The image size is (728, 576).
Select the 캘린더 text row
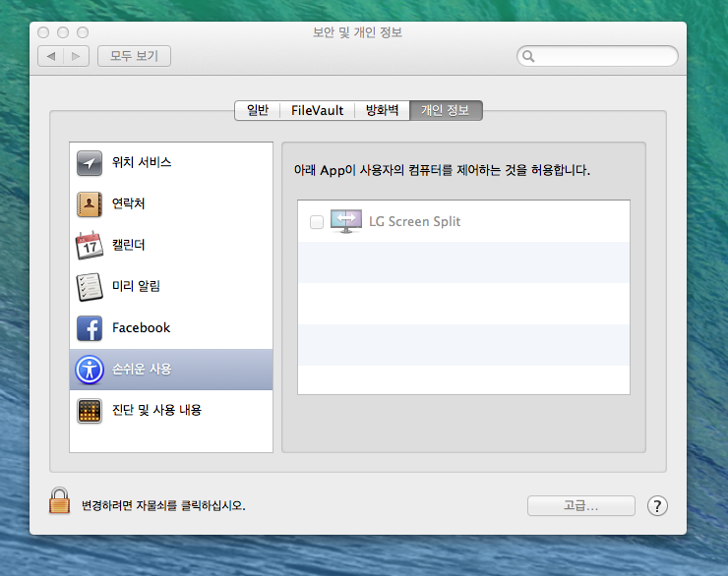coord(128,245)
